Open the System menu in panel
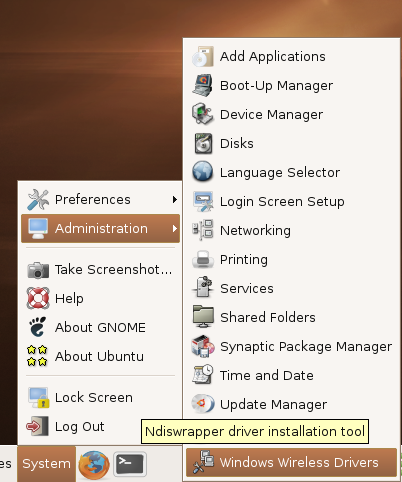Image resolution: width=402 pixels, height=482 pixels. tap(46, 464)
